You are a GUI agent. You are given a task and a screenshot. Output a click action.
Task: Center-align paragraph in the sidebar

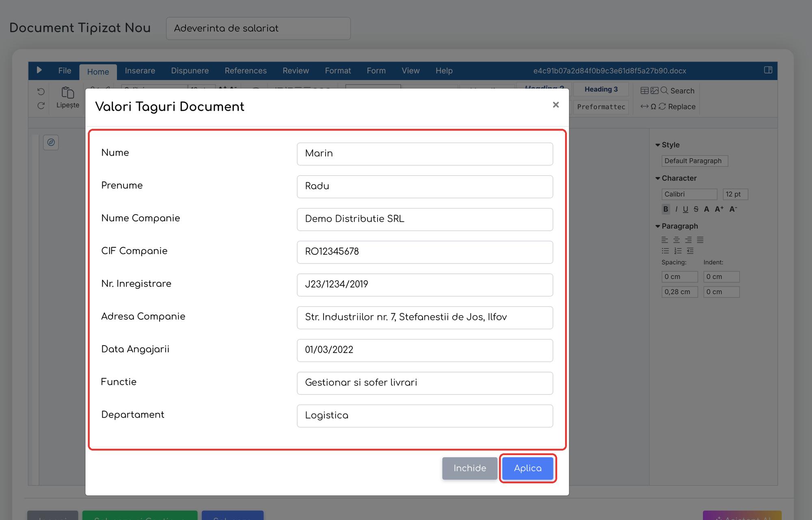676,240
